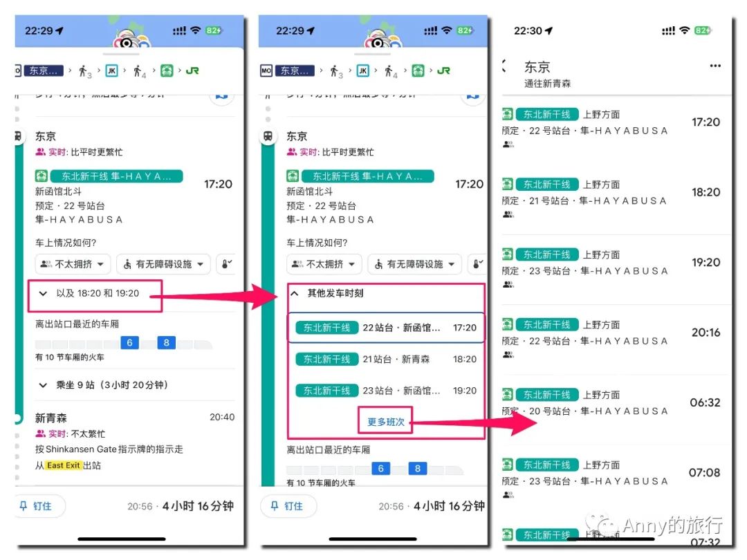
Task: Tap the pin icon in left phone 钉住 button
Action: pos(24,505)
